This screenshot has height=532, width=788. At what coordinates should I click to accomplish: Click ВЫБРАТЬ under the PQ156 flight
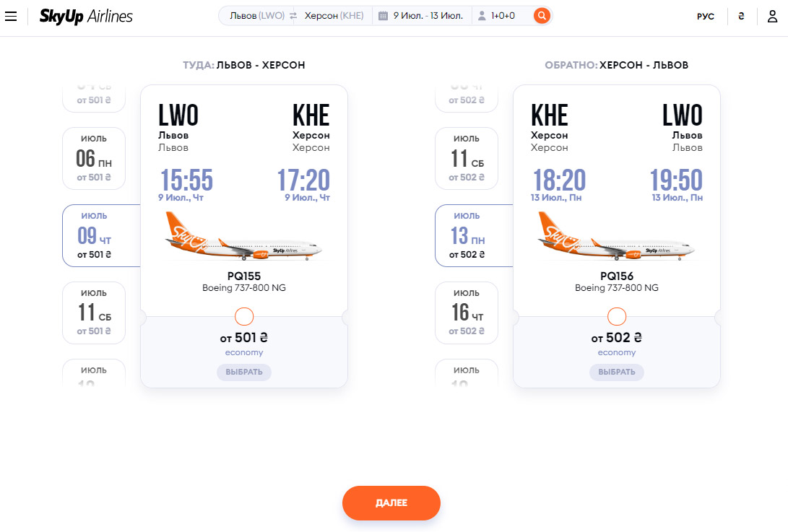pyautogui.click(x=617, y=372)
